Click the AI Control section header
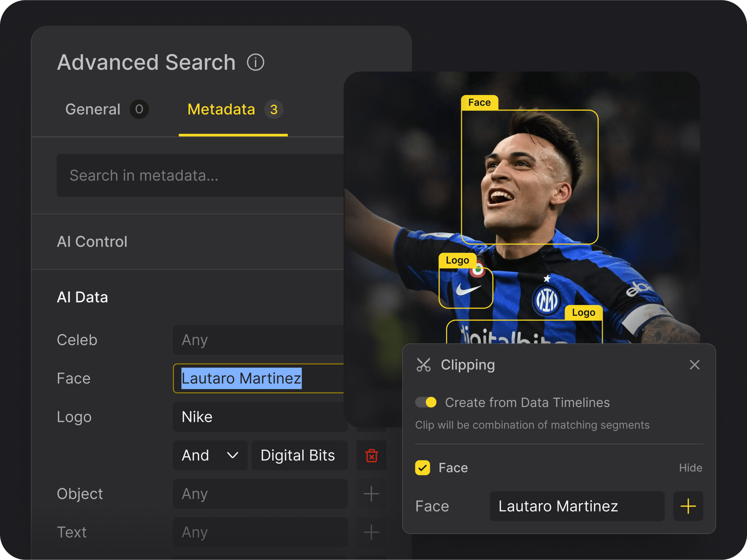This screenshot has width=747, height=560. [x=92, y=242]
